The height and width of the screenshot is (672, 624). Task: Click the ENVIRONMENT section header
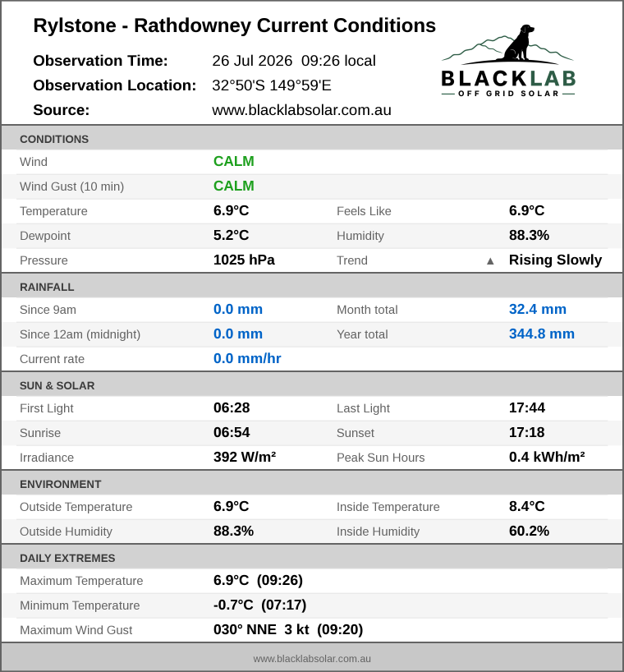click(x=312, y=483)
